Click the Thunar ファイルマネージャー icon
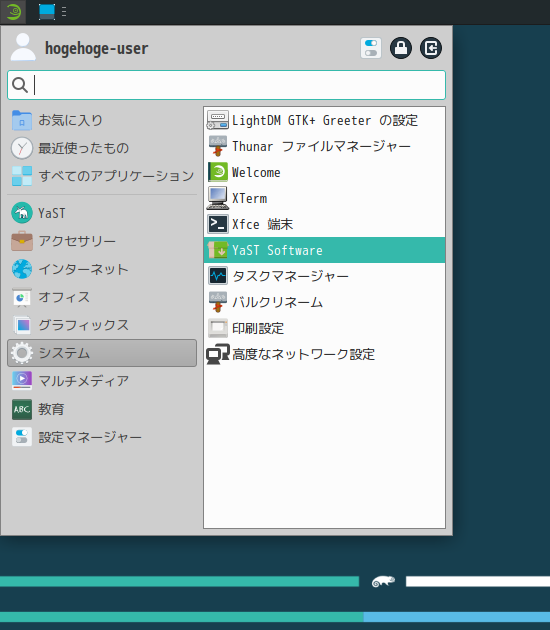Viewport: 550px width, 630px height. click(x=218, y=146)
